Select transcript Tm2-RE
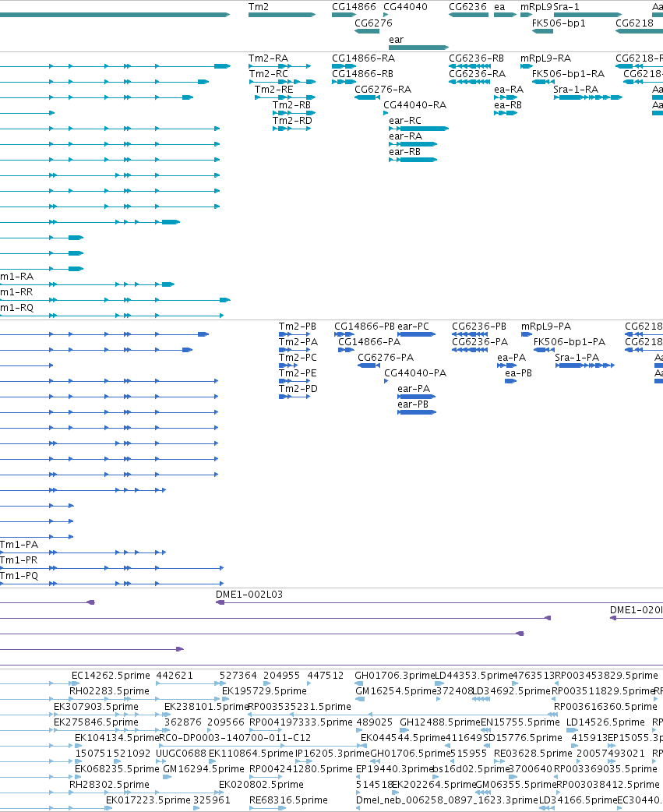This screenshot has height=812, width=663. point(285,97)
